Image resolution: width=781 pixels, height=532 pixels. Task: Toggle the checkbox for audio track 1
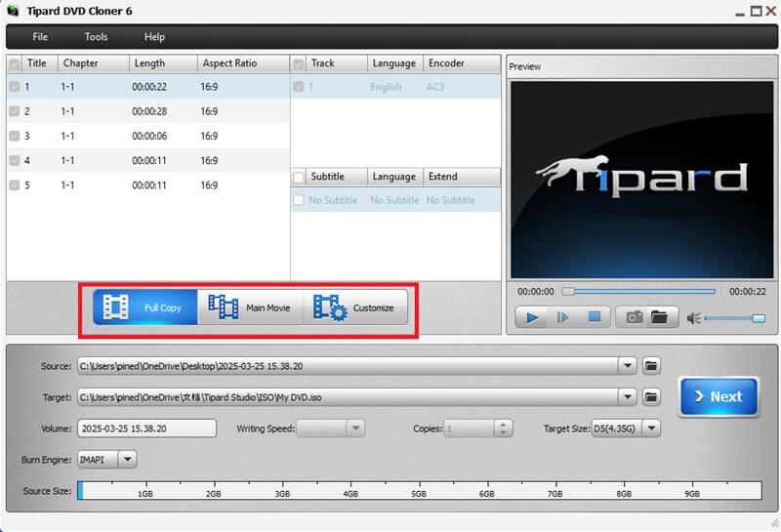[x=299, y=87]
